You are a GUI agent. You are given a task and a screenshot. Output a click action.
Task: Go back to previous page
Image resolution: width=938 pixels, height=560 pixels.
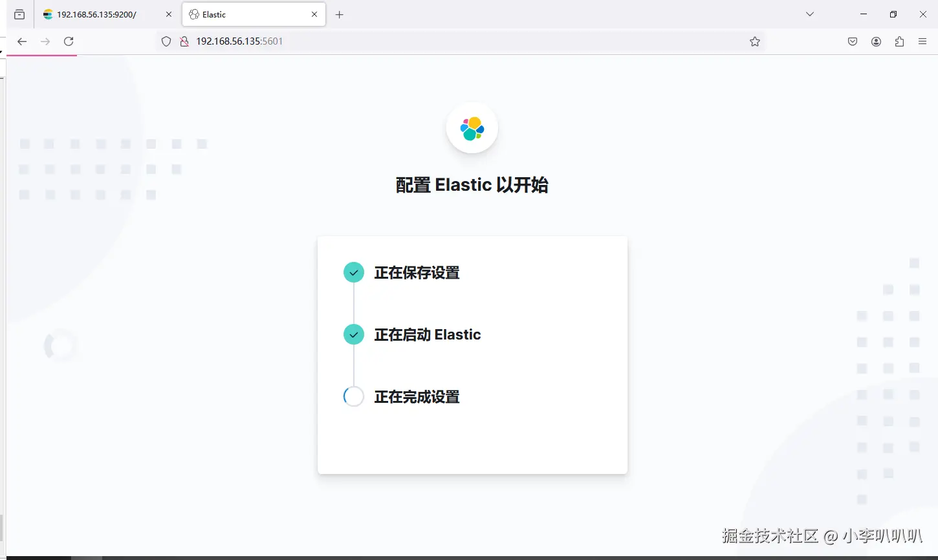pyautogui.click(x=22, y=41)
